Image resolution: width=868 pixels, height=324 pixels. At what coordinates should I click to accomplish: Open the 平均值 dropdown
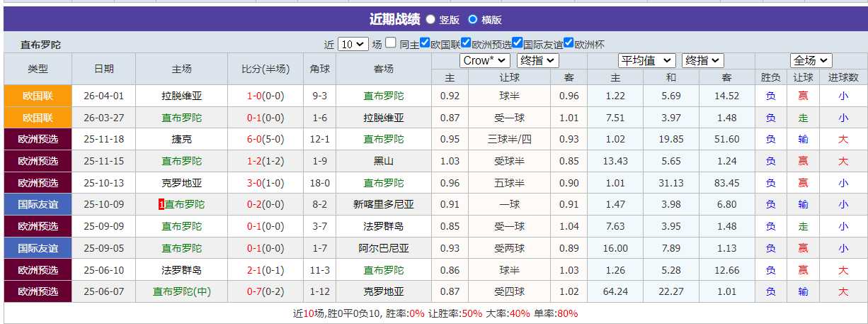coord(647,60)
